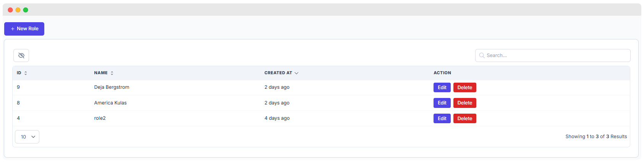644x163 pixels.
Task: Click the Action column header
Action: [x=442, y=73]
